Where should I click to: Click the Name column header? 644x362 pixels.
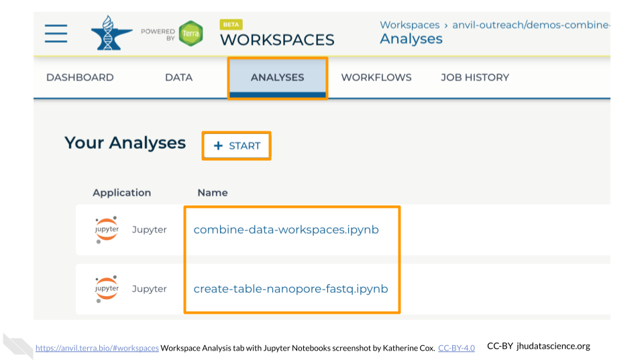tap(213, 192)
